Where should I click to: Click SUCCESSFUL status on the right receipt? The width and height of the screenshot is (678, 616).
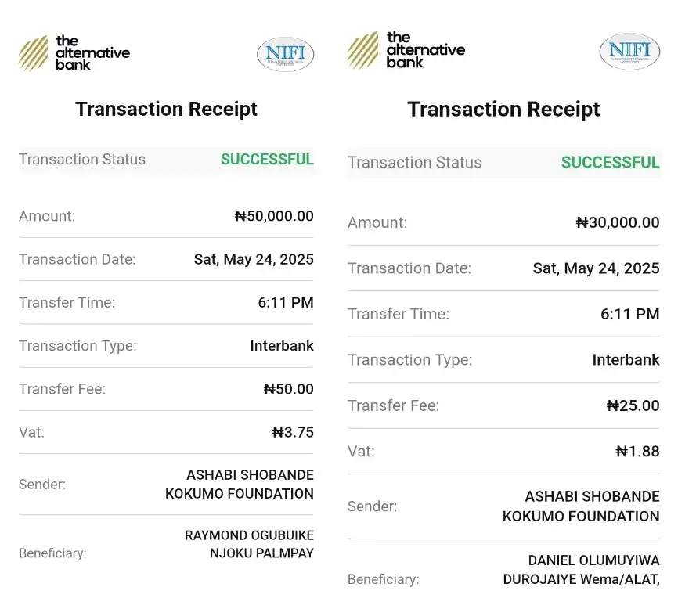(x=610, y=163)
